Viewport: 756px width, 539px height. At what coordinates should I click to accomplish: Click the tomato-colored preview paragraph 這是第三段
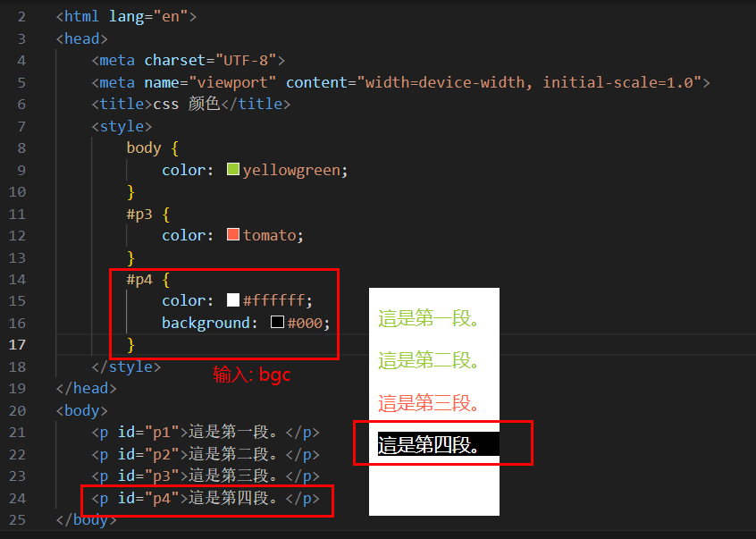click(x=429, y=402)
